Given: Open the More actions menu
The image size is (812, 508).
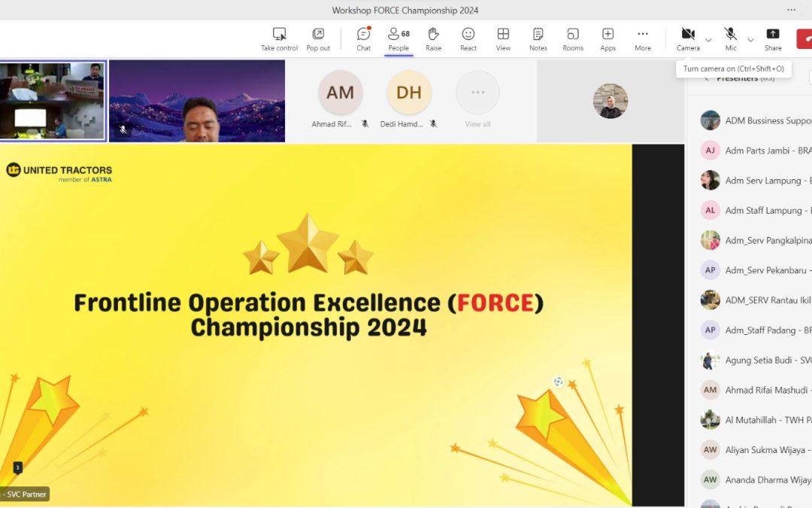Looking at the screenshot, I should coord(643,39).
